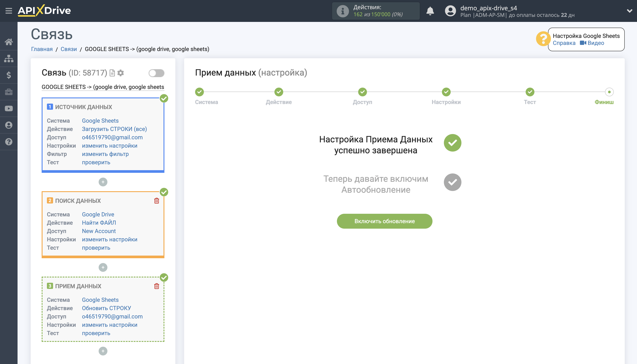This screenshot has width=637, height=364.
Task: Click проверить in ИСТОЧНИК ДАННЫХ block
Action: [x=96, y=163]
